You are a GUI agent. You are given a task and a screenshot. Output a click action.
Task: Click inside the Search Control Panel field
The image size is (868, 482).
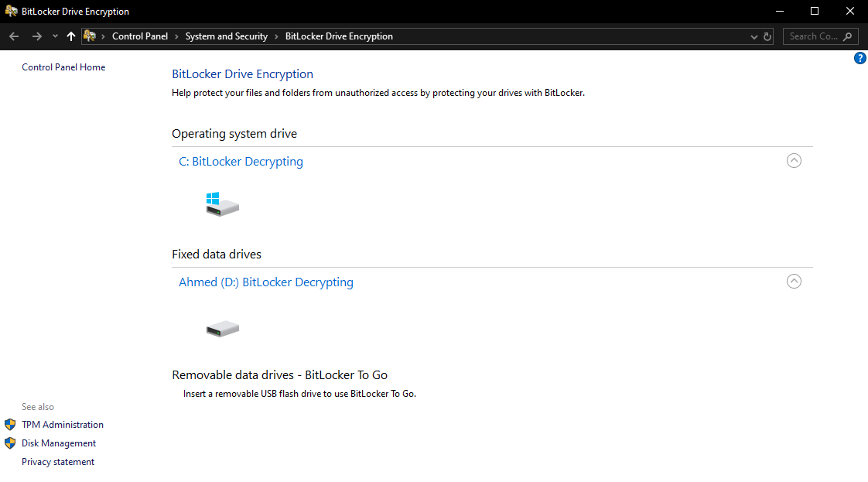pos(812,36)
